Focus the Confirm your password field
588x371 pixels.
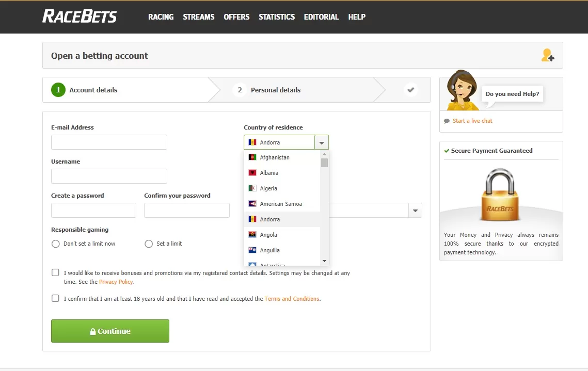pos(187,210)
